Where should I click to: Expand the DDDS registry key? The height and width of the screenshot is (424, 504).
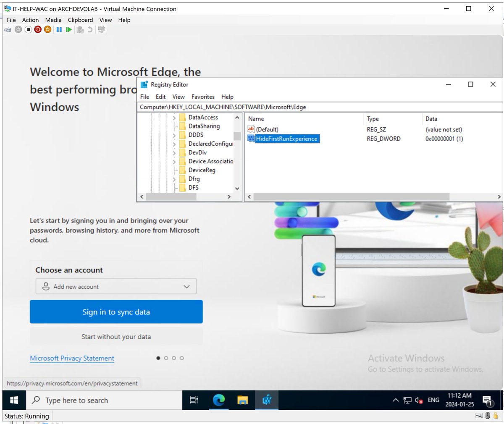174,135
